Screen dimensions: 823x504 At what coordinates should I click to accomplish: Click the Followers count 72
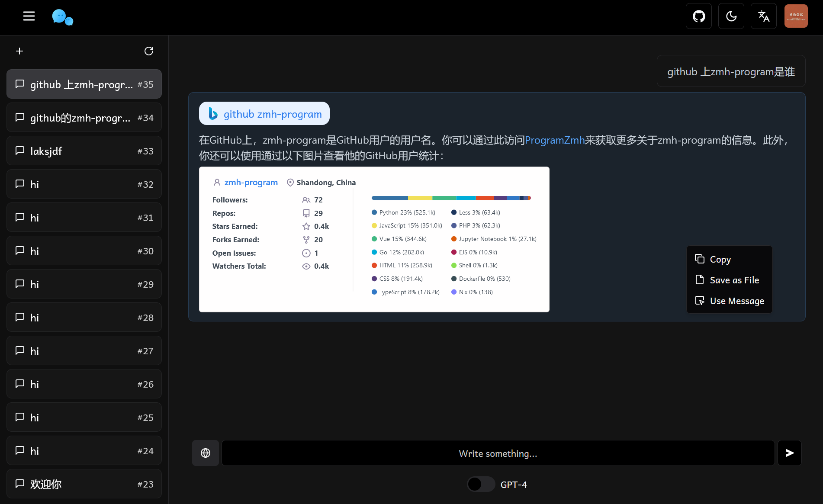(x=318, y=200)
